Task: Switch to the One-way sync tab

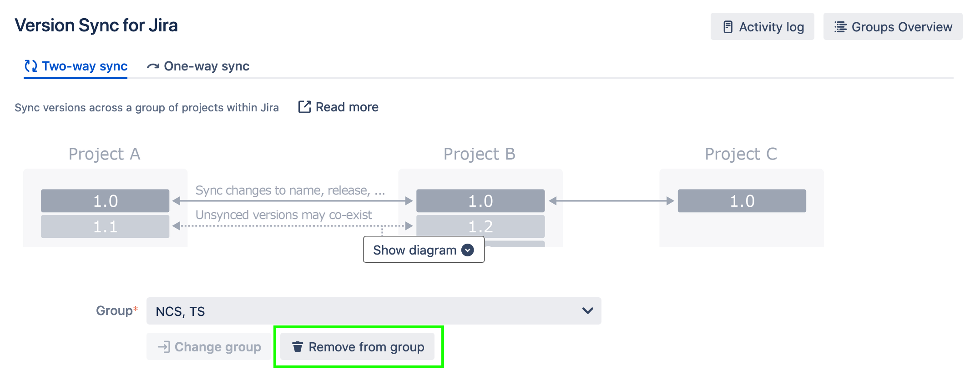Action: pyautogui.click(x=206, y=66)
